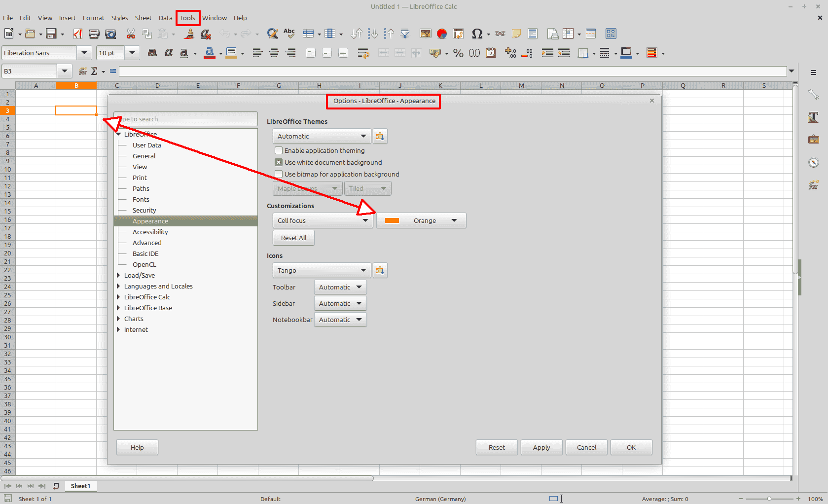The width and height of the screenshot is (828, 504).
Task: Click the Save document icon
Action: point(51,34)
